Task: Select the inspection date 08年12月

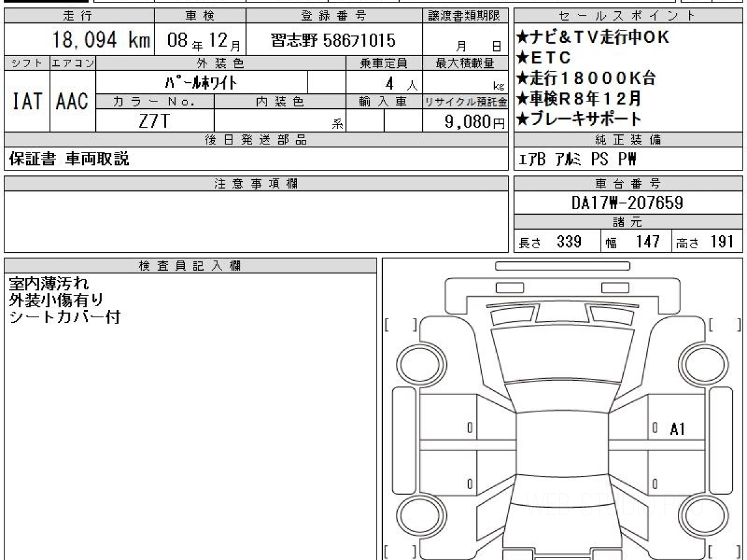Action: pos(205,42)
